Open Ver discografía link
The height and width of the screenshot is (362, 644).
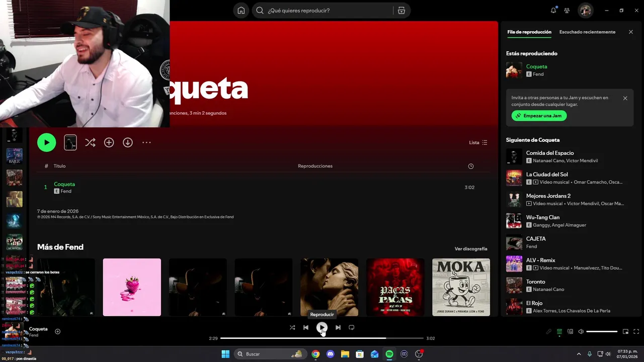471,249
